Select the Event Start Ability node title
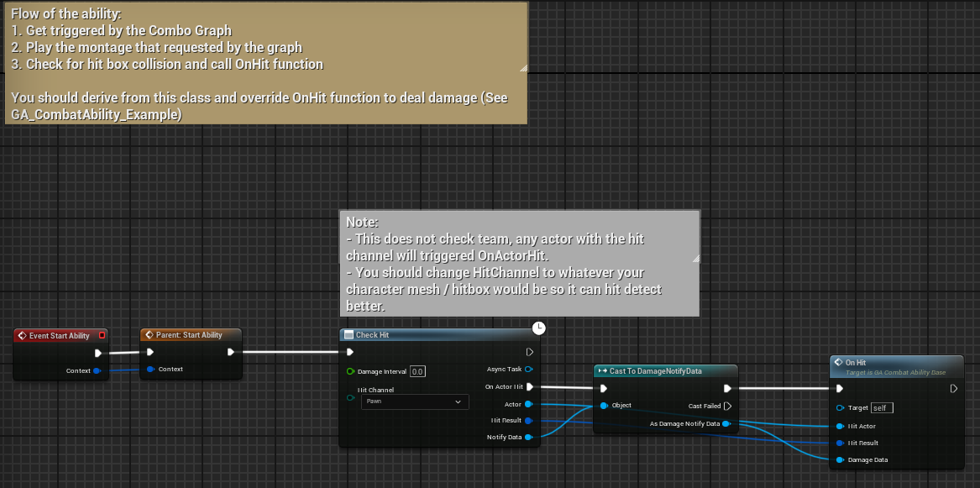Viewport: 980px width, 488px height. [x=59, y=335]
